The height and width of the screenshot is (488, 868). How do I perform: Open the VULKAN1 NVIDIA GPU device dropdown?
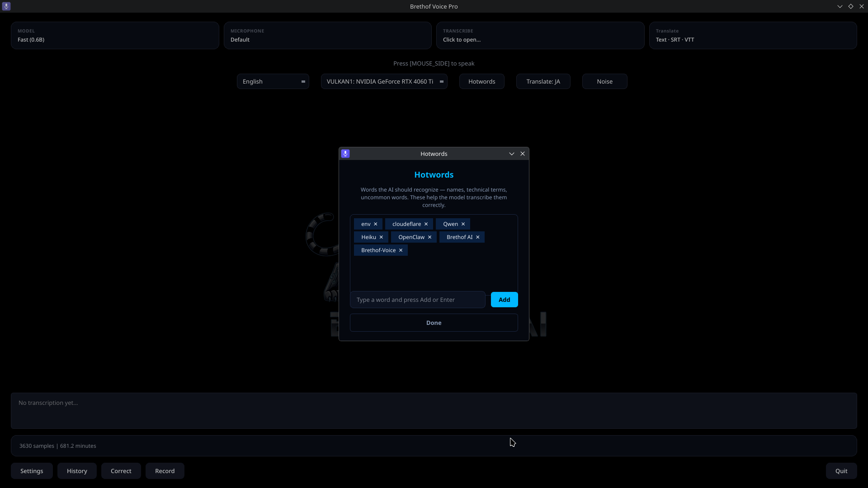click(x=384, y=81)
